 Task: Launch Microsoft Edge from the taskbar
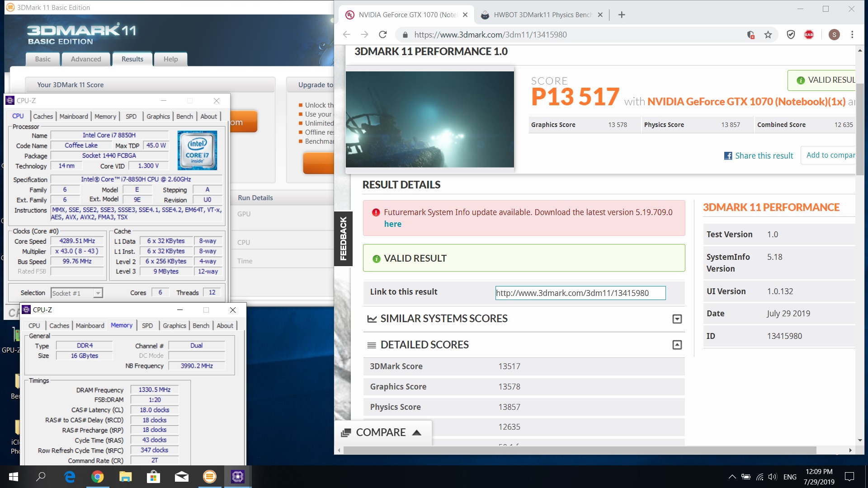[70, 477]
